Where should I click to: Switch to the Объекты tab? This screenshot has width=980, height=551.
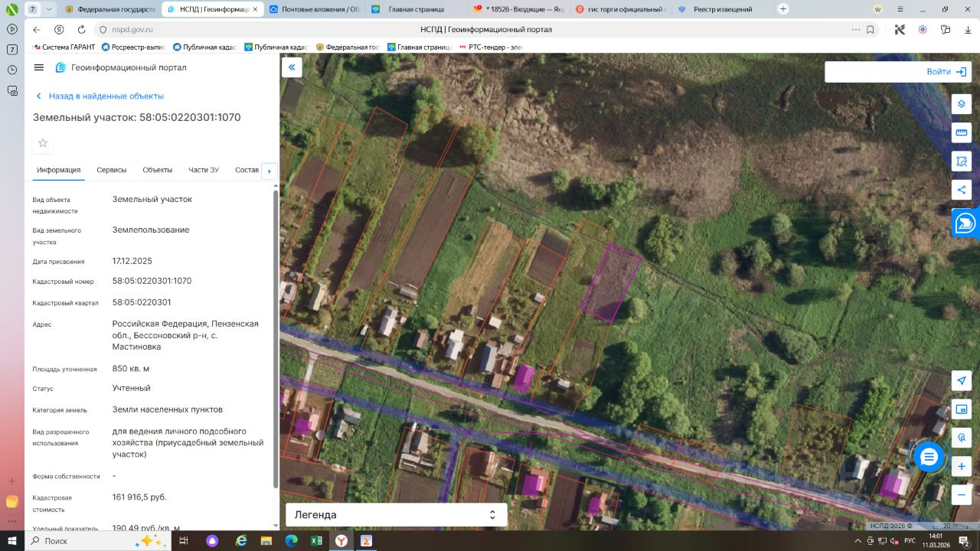coord(158,170)
